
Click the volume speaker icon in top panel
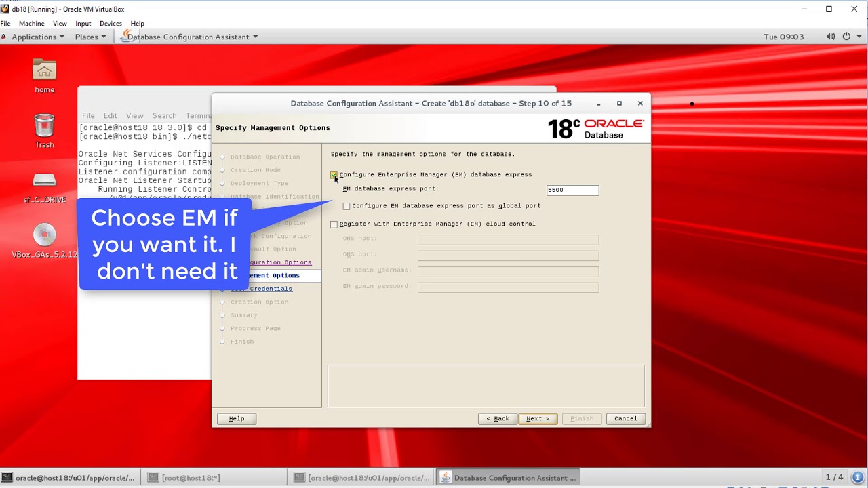(x=831, y=37)
